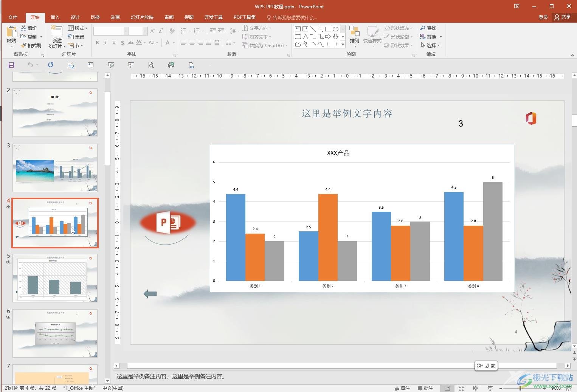Toggle the Notes (备注) pane
Image resolution: width=577 pixels, height=392 pixels.
click(x=402, y=388)
